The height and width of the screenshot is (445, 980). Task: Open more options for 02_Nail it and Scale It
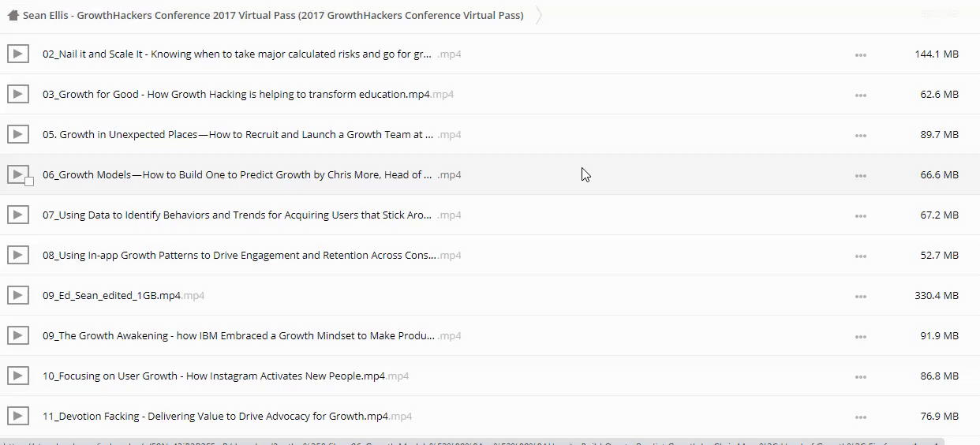click(860, 55)
